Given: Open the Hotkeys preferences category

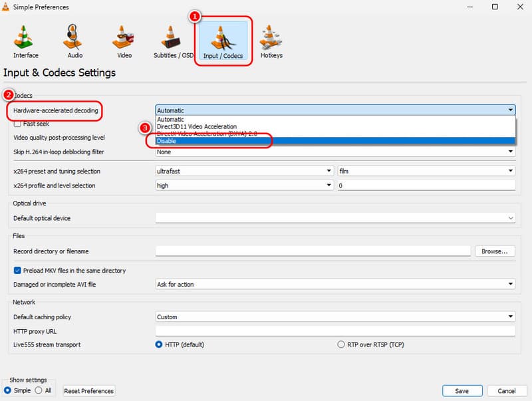Looking at the screenshot, I should pyautogui.click(x=271, y=41).
